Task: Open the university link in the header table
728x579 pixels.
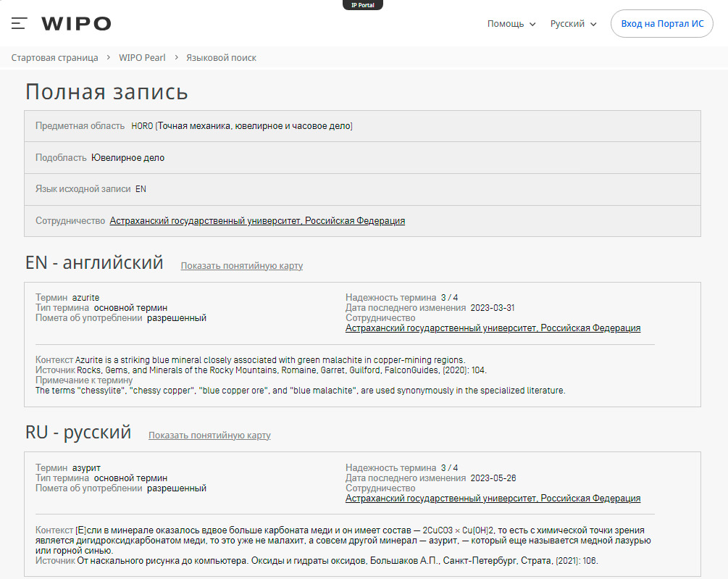Action: pyautogui.click(x=257, y=221)
